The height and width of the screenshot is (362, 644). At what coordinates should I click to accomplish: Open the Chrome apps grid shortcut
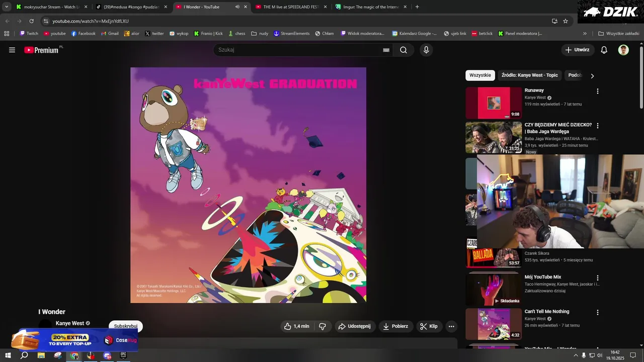(7, 34)
